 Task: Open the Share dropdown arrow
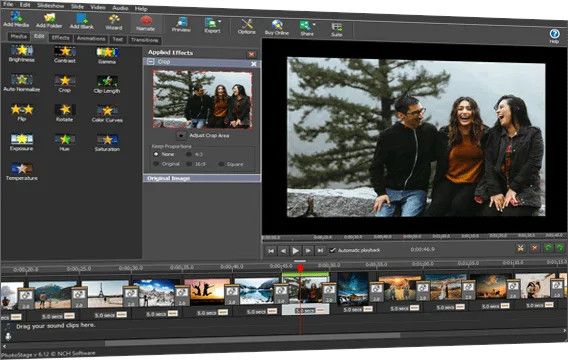coord(314,25)
